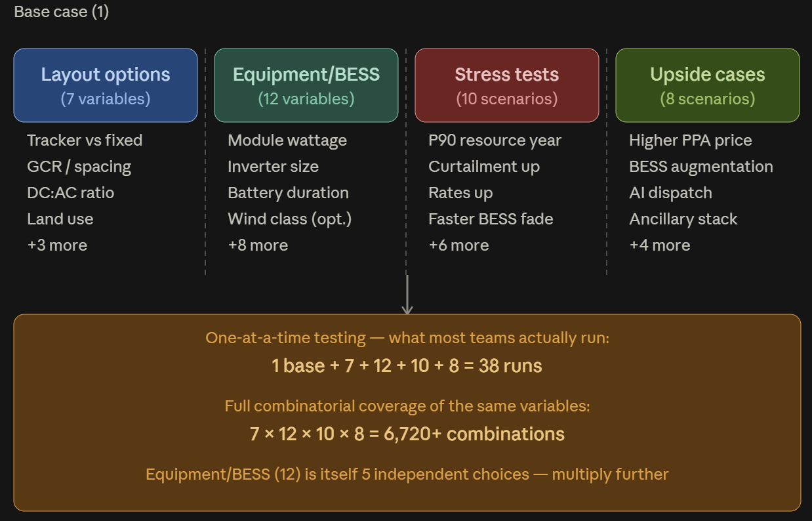Open the Stress tests red box

coord(507,85)
